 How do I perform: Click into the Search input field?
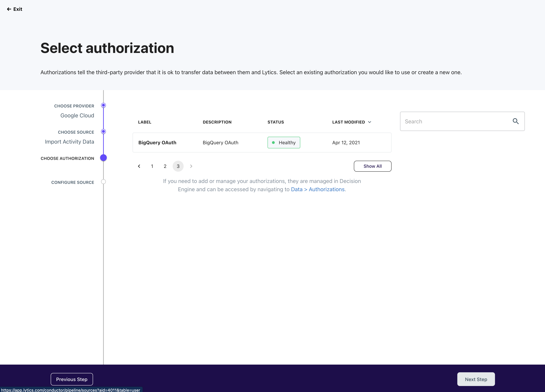pyautogui.click(x=455, y=121)
